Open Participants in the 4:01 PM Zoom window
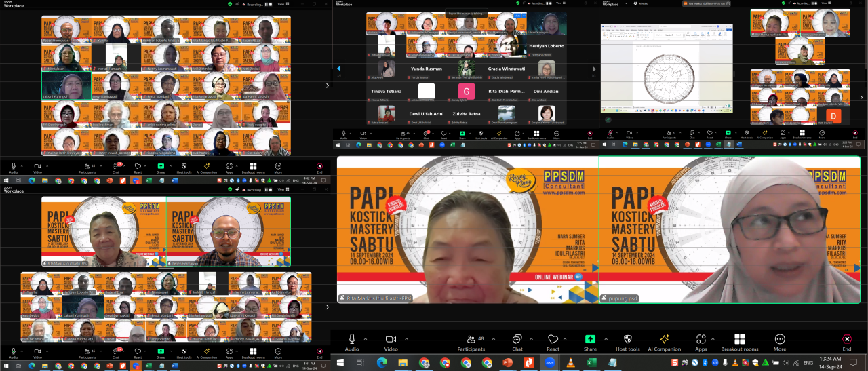The width and height of the screenshot is (868, 371). click(87, 353)
